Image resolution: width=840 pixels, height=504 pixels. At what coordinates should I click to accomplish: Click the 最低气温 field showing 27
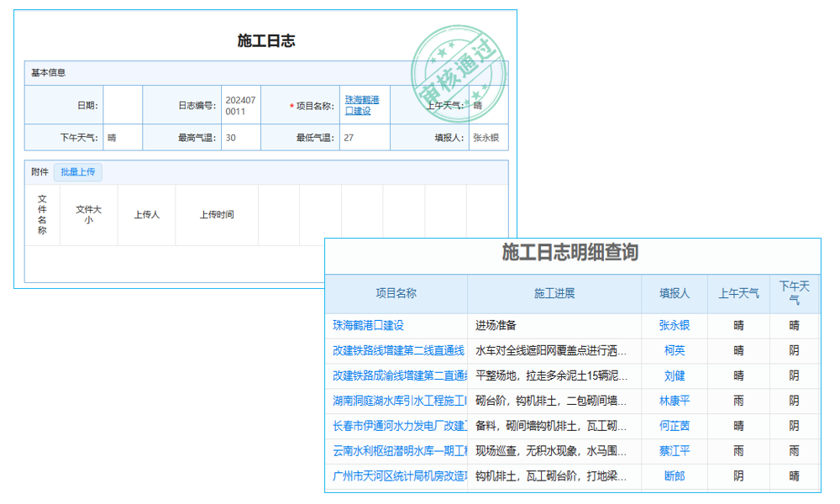point(365,138)
